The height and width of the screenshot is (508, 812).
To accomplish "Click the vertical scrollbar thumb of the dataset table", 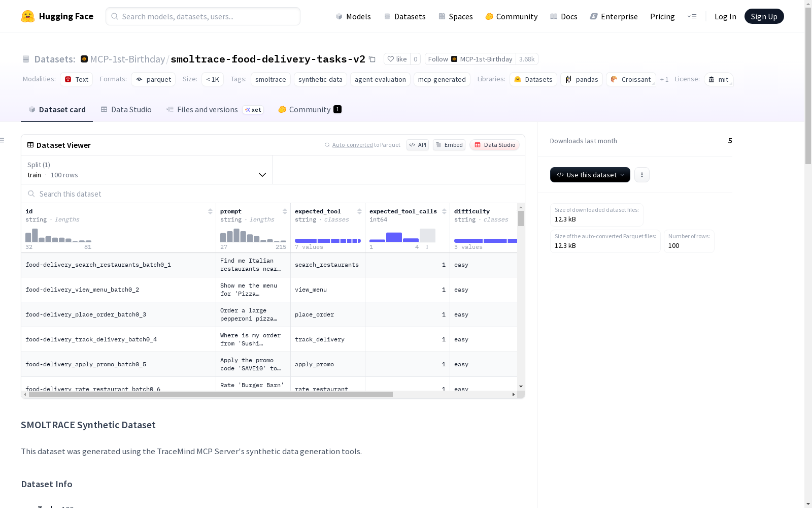I will click(x=521, y=218).
